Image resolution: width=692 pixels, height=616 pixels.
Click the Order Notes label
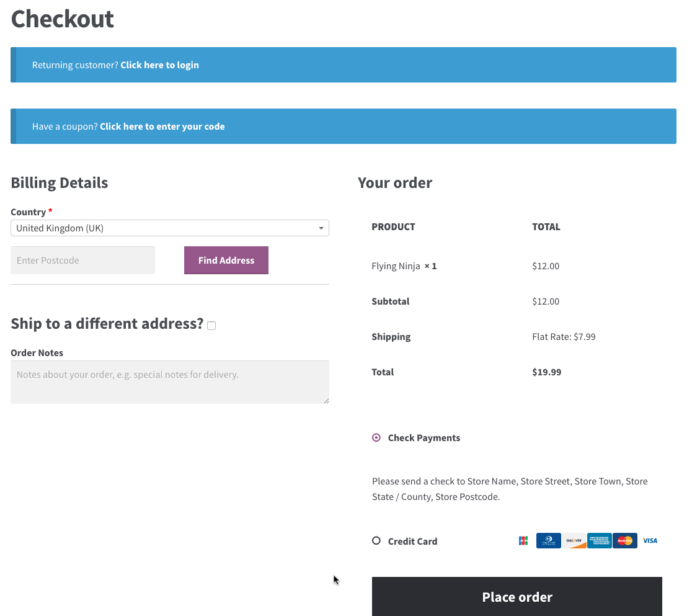[x=37, y=353]
